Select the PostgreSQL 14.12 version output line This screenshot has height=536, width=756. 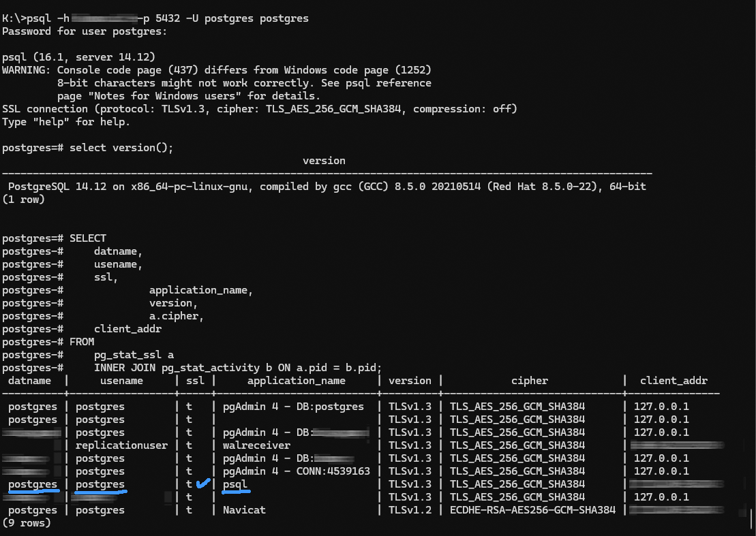(327, 186)
